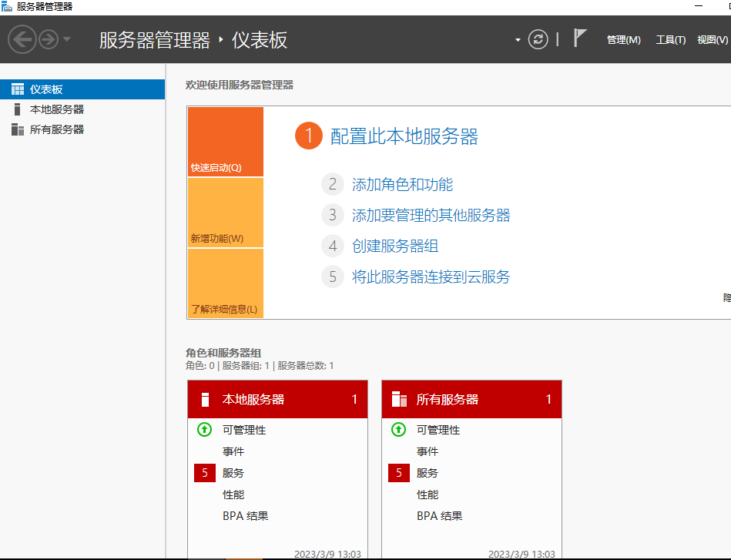
Task: Click the orange step 1 circle
Action: 309,136
